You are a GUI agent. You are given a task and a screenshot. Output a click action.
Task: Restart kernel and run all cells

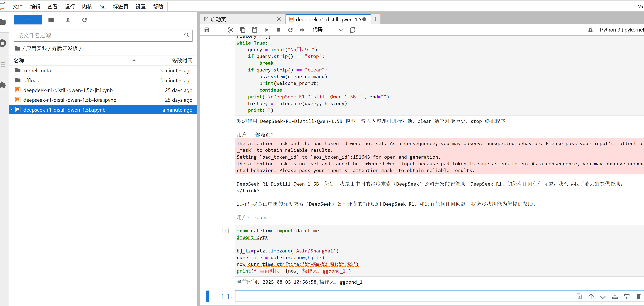pyautogui.click(x=302, y=30)
